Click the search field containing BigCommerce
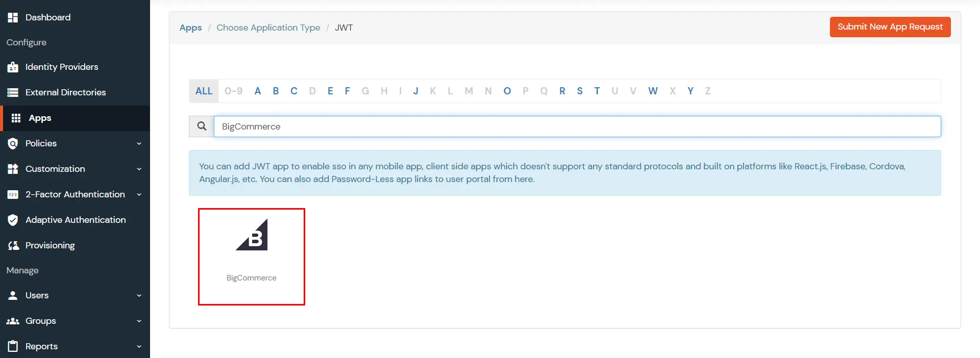This screenshot has height=358, width=980. pyautogui.click(x=577, y=126)
